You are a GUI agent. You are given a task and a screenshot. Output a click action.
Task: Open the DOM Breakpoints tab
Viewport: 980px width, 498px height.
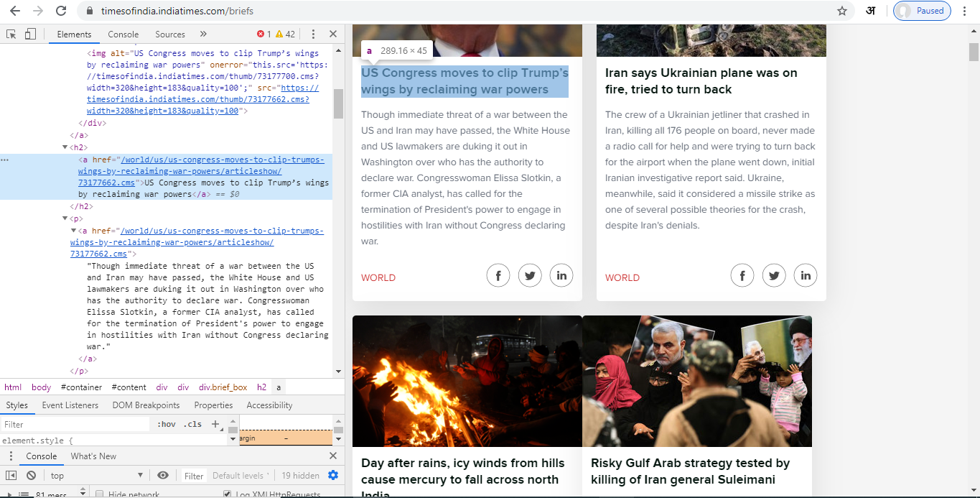click(146, 405)
